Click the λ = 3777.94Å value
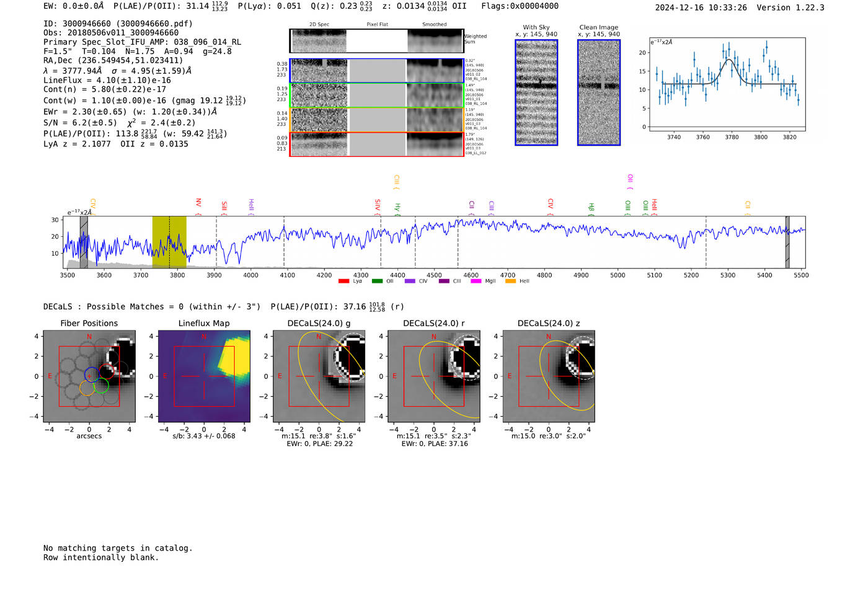Viewport: 868px width, 591px height. (x=73, y=71)
